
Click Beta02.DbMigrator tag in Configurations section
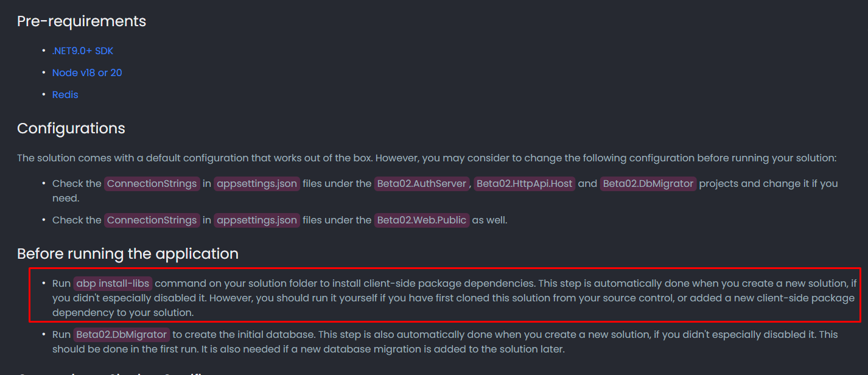pos(648,184)
